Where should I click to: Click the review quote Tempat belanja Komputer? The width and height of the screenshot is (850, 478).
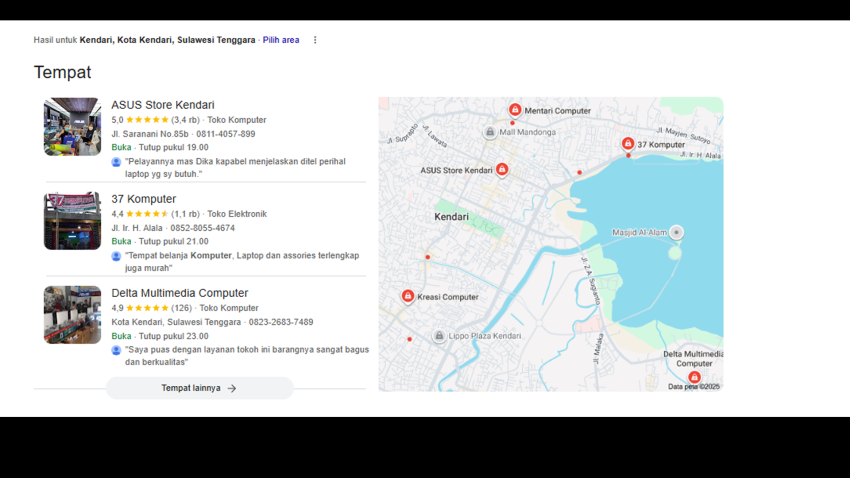(x=242, y=262)
